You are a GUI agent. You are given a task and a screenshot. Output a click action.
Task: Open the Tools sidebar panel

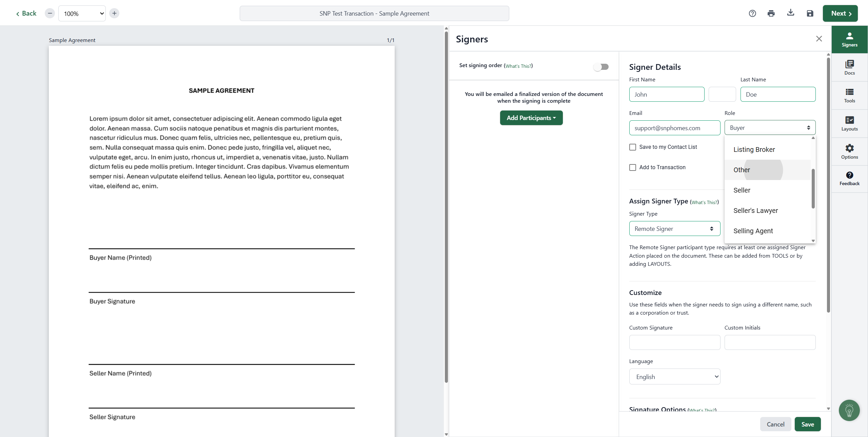coord(849,95)
